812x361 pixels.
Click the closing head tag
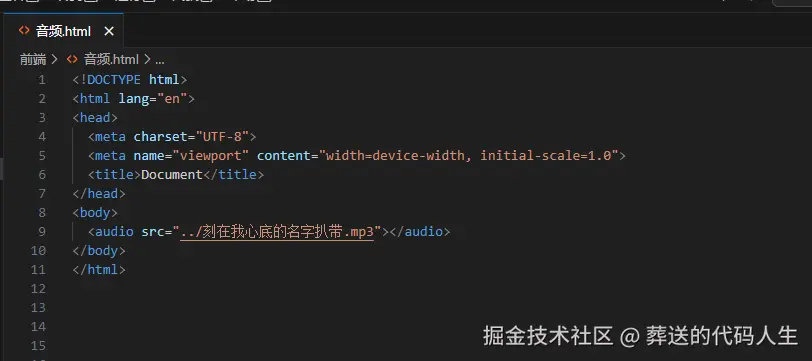[x=99, y=194]
